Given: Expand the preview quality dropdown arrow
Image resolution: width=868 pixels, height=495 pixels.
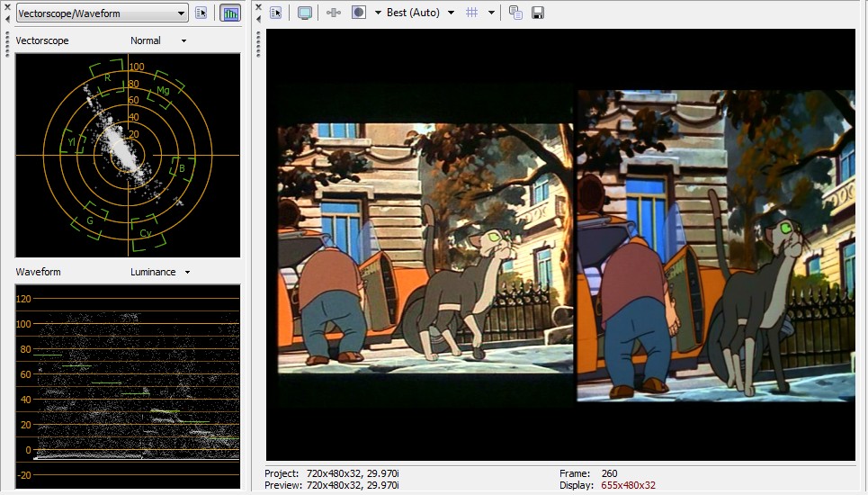Looking at the screenshot, I should 452,13.
